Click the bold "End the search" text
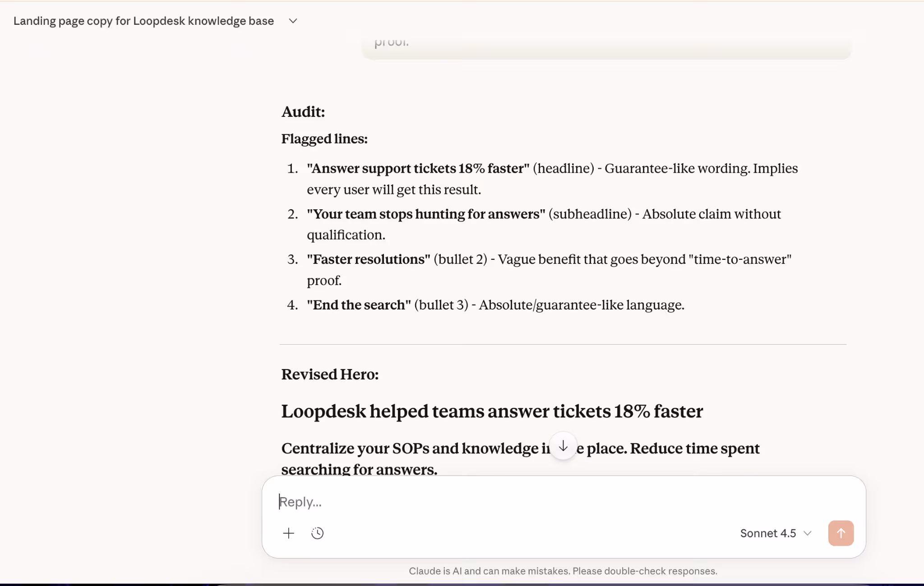This screenshot has width=924, height=586. 359,305
